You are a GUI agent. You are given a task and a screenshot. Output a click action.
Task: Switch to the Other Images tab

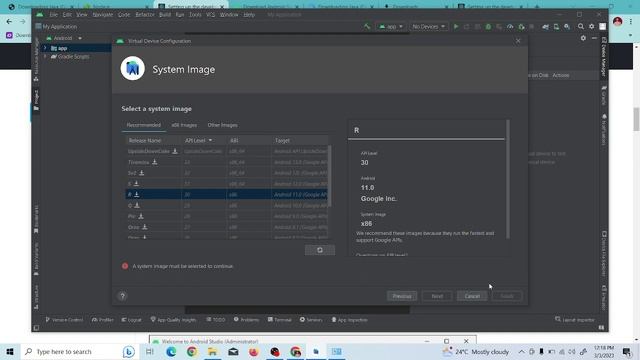click(222, 125)
